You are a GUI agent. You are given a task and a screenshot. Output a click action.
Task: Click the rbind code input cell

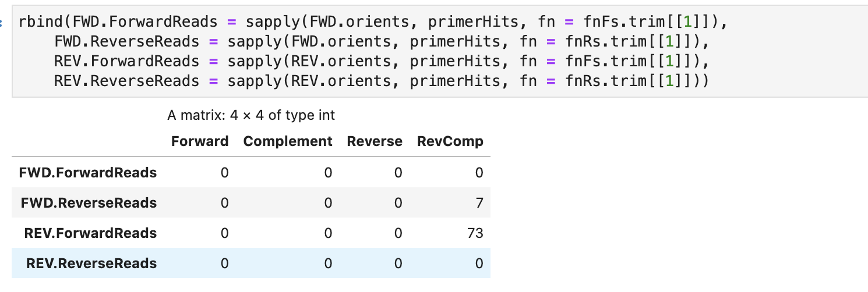(x=440, y=51)
